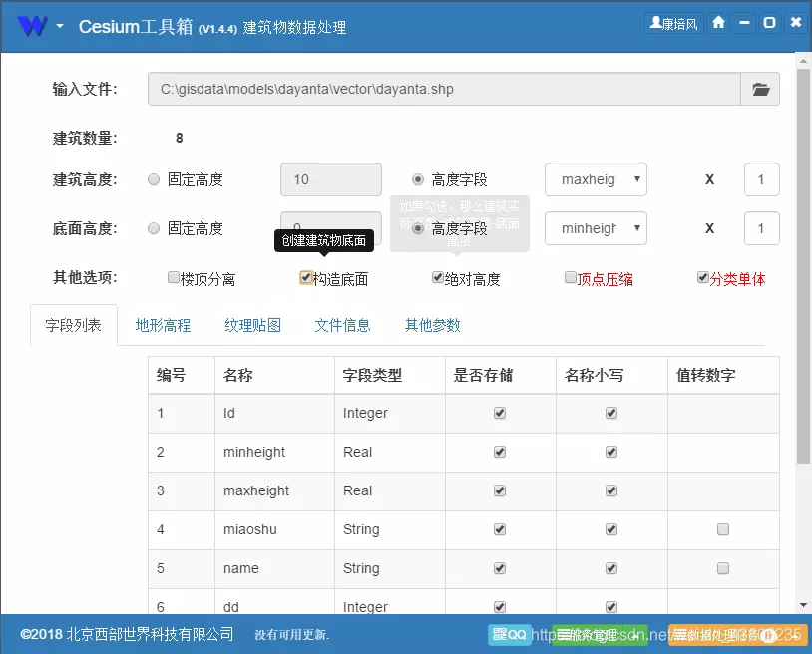Click the base height multiplier field
The image size is (812, 654).
tap(762, 228)
